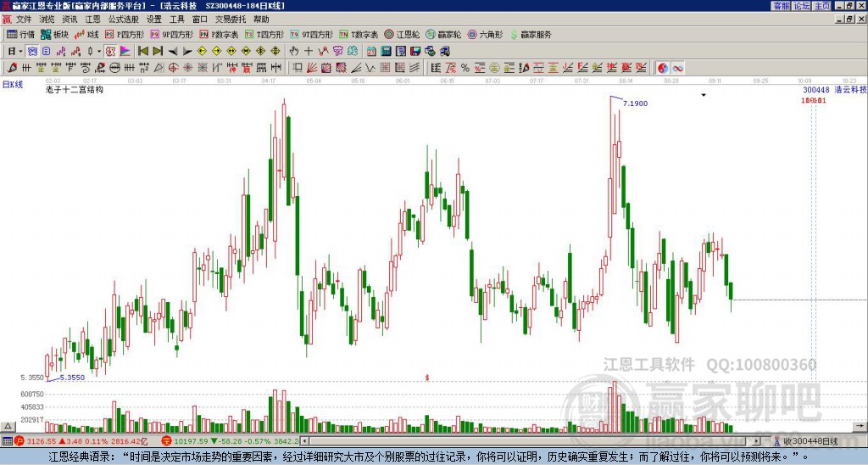Image resolution: width=868 pixels, height=465 pixels.
Task: Toggle the blue infinity icon button
Action: pos(677,68)
